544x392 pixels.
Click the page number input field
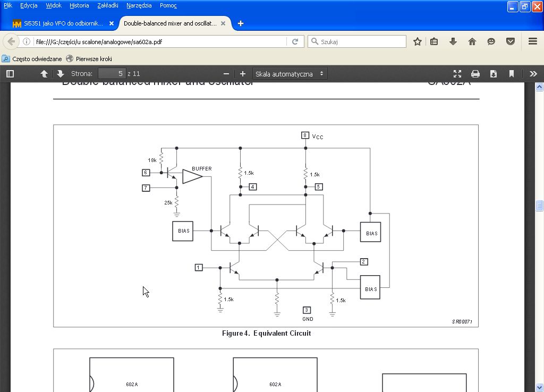tap(111, 74)
